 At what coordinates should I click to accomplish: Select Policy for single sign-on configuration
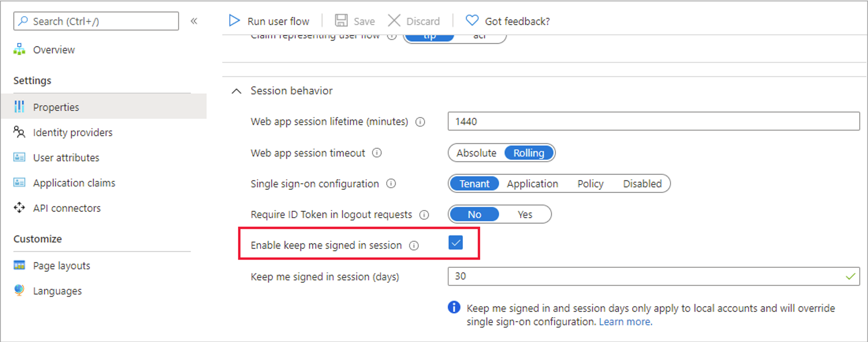(x=590, y=183)
